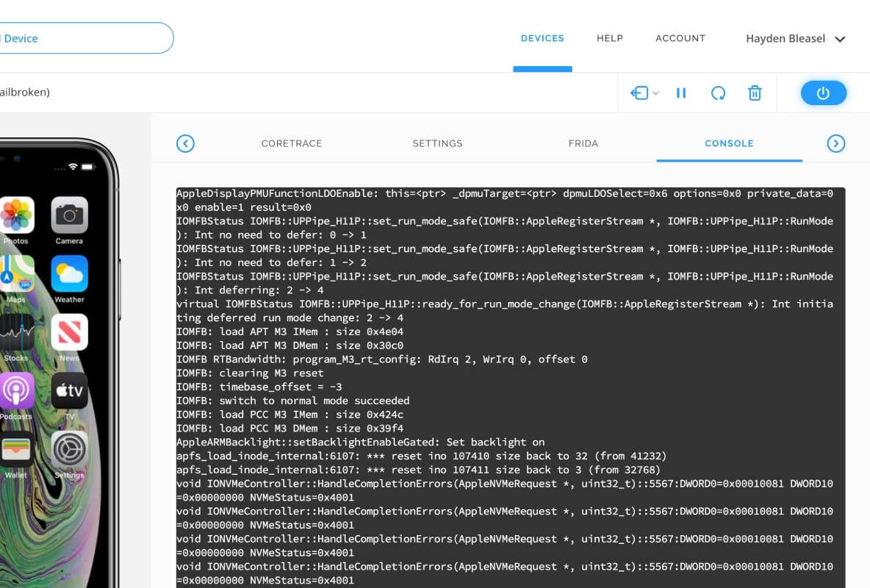
Task: Go to previous tabs with left arrow
Action: point(185,143)
